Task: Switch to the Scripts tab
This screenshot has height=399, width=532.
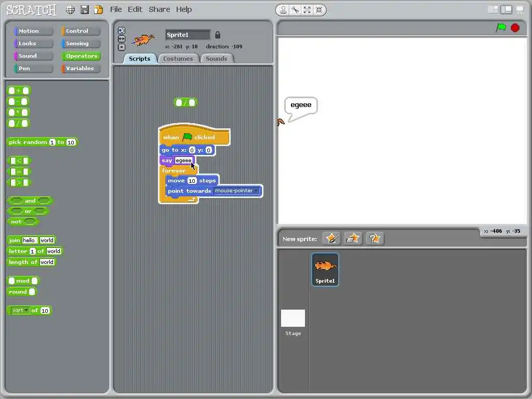Action: pos(139,59)
